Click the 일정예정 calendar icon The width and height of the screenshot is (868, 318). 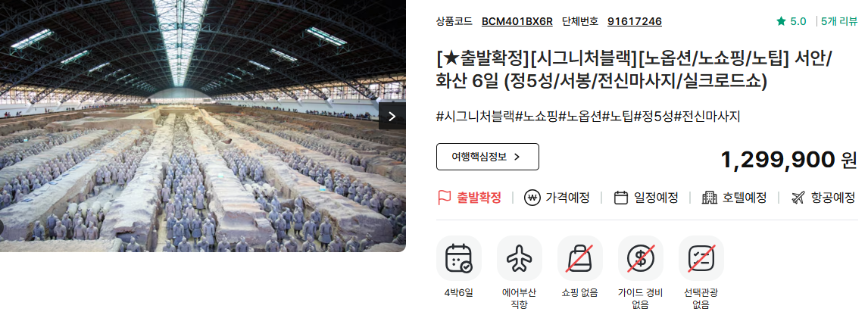pos(621,198)
